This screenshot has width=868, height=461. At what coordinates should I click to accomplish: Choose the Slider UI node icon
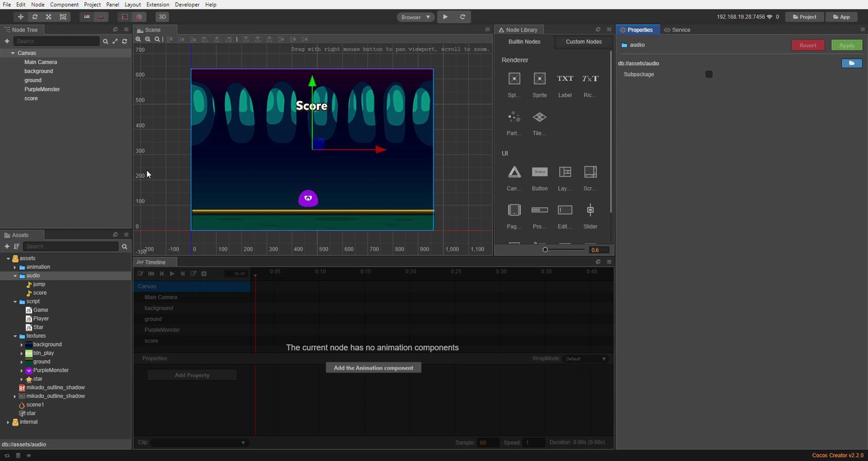point(590,210)
